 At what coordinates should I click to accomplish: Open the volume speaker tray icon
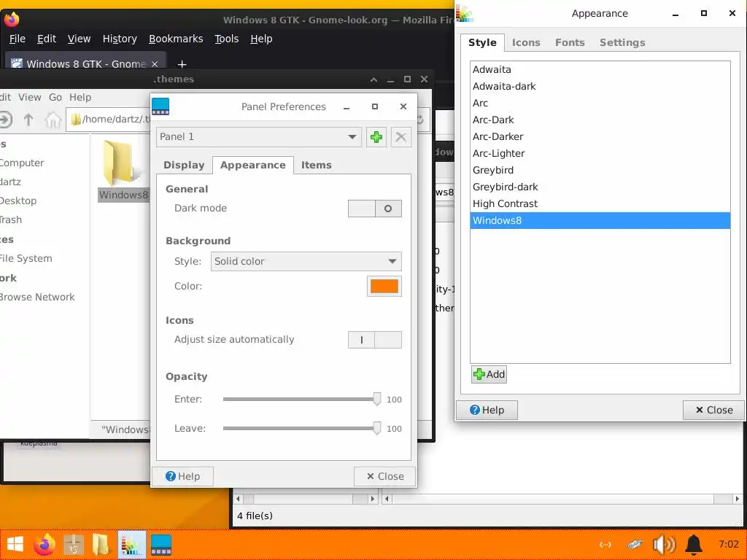click(664, 544)
